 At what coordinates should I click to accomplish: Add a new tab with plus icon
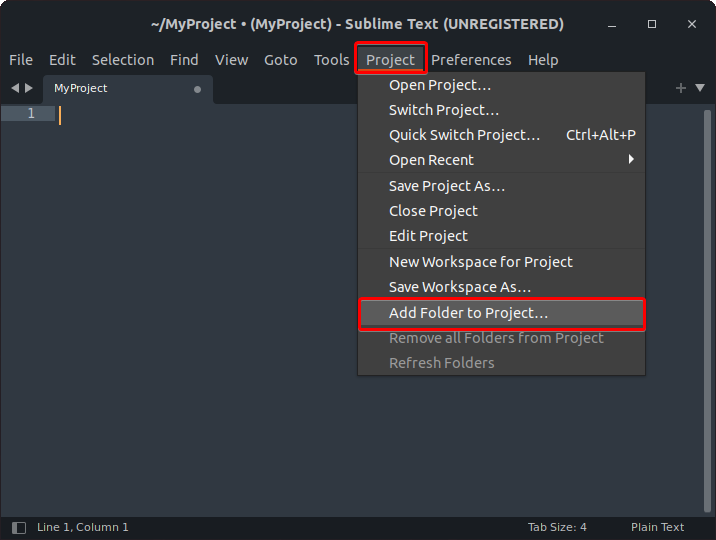[x=680, y=88]
